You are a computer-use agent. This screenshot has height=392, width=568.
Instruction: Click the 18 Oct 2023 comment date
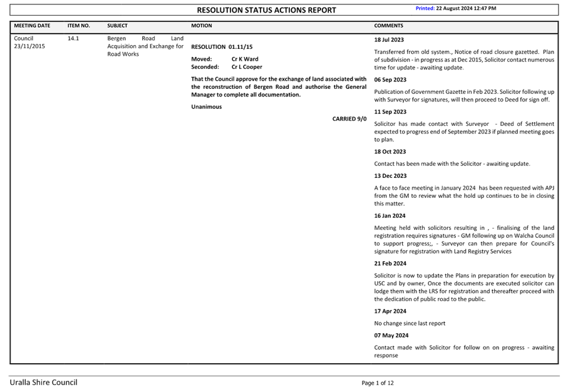click(390, 152)
